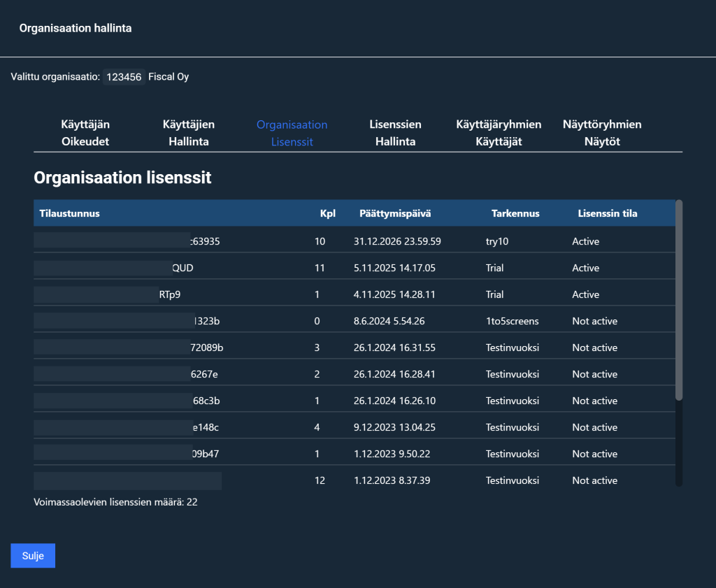Click the Sulje button
This screenshot has height=588, width=716.
(33, 556)
